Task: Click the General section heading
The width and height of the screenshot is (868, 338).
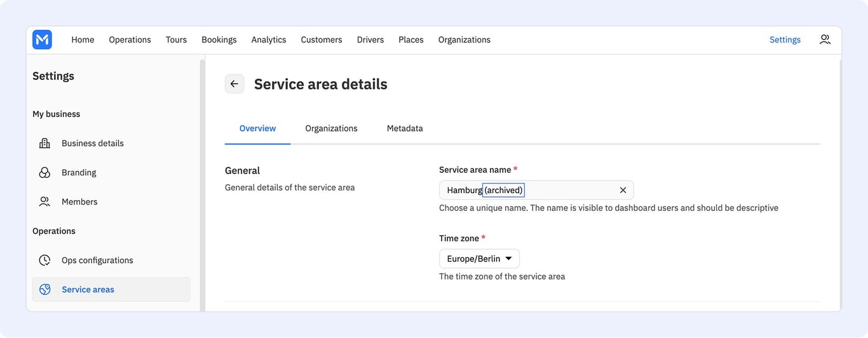Action: click(x=243, y=170)
